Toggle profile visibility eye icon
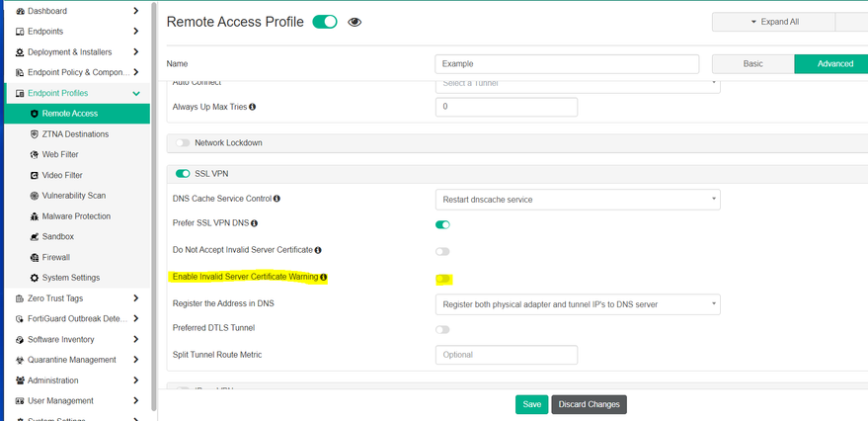868x421 pixels. 355,22
